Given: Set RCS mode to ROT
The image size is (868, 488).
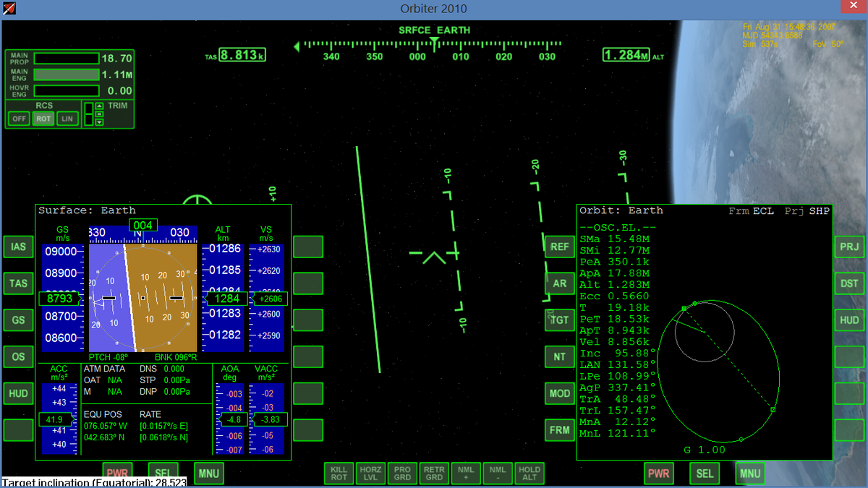Looking at the screenshot, I should coord(43,119).
